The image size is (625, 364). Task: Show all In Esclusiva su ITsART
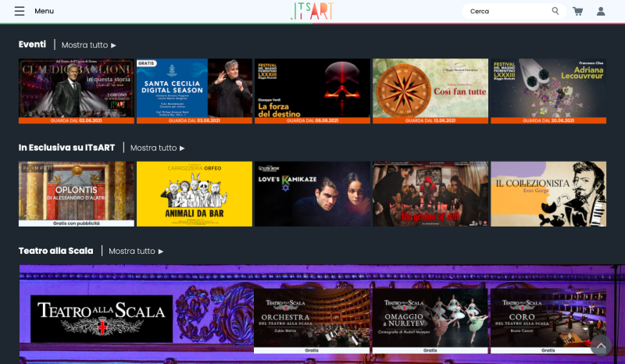(x=158, y=148)
